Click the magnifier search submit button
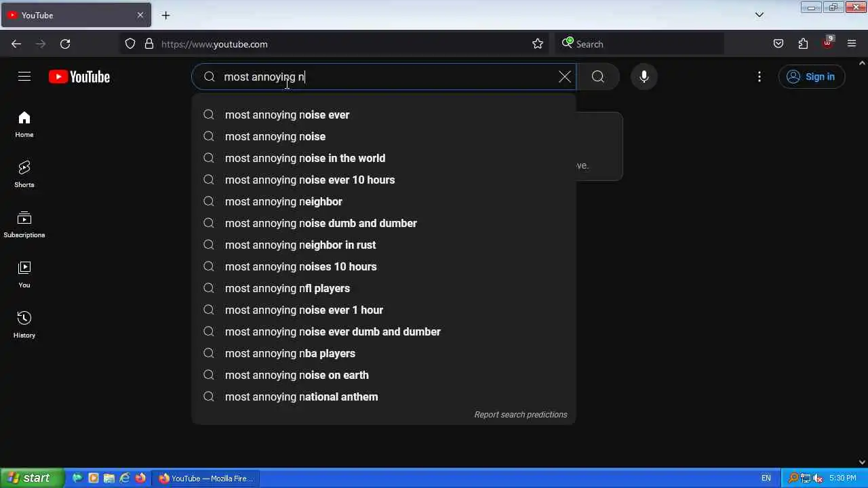The height and width of the screenshot is (488, 868). (x=597, y=77)
